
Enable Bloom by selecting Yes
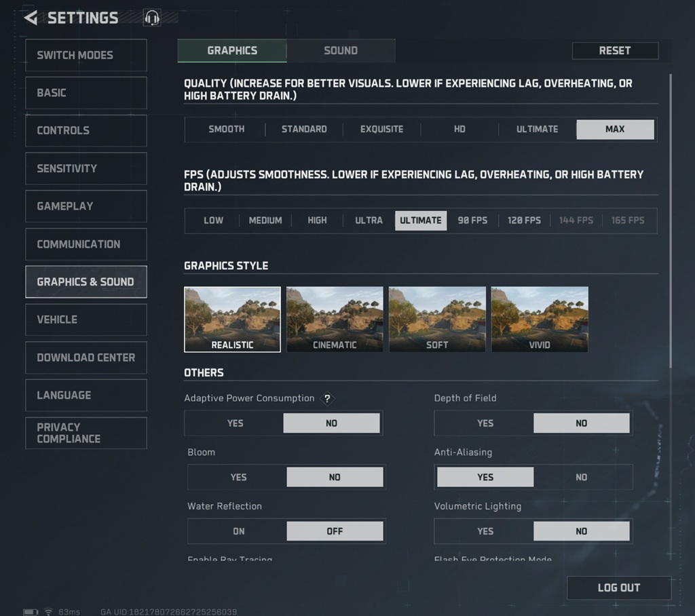[238, 477]
